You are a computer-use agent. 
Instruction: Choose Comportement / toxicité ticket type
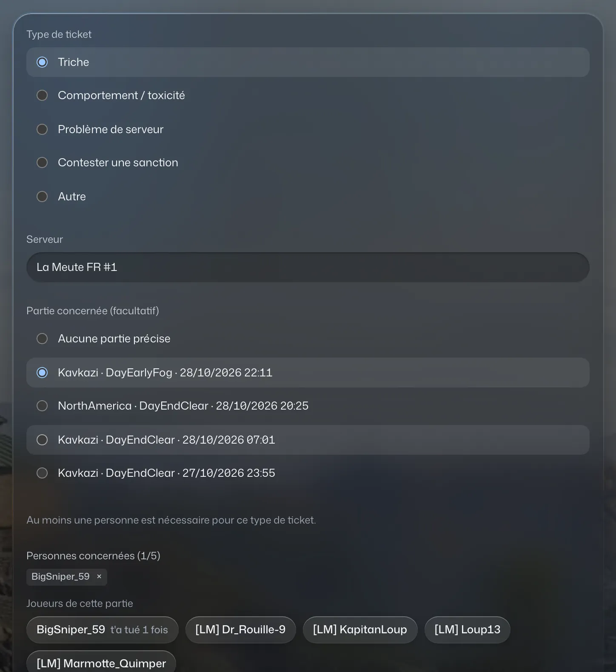click(x=308, y=95)
